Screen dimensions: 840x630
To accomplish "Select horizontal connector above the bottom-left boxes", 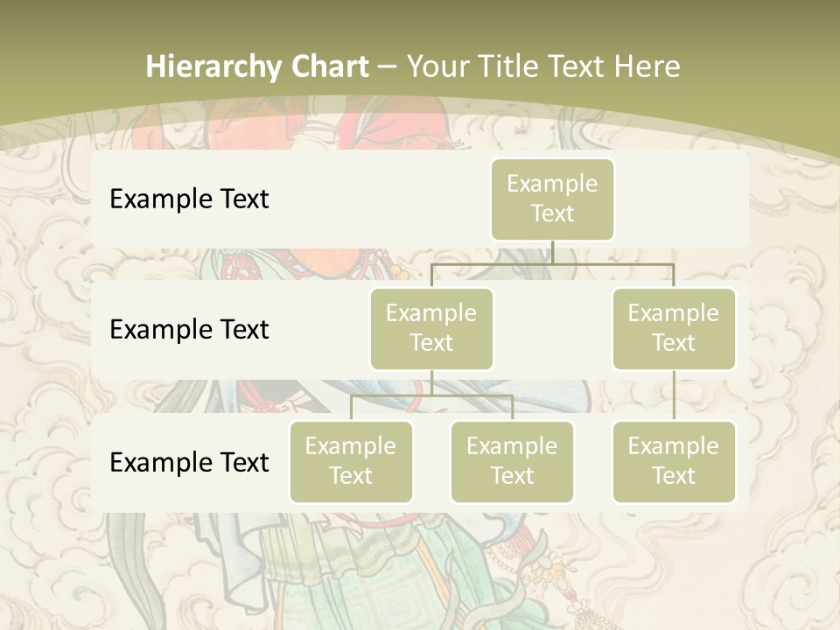I will tap(431, 395).
